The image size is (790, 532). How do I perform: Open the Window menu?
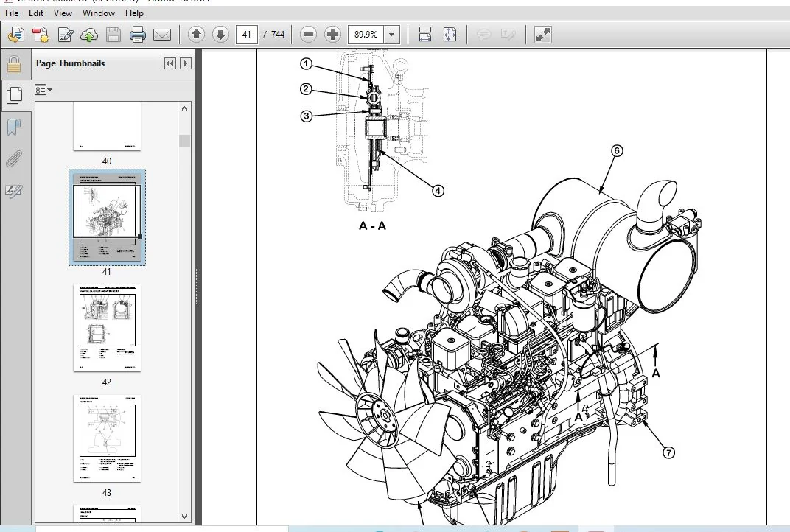click(x=98, y=13)
